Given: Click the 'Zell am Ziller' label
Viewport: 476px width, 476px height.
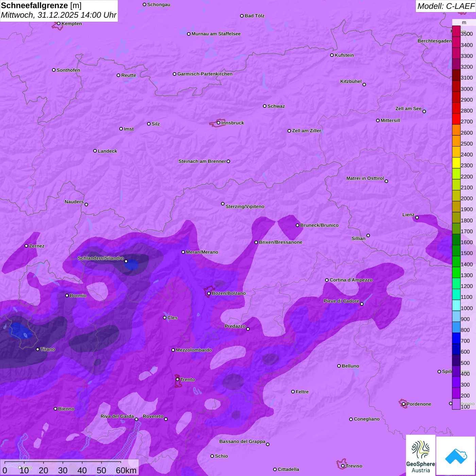Looking at the screenshot, I should [307, 131].
